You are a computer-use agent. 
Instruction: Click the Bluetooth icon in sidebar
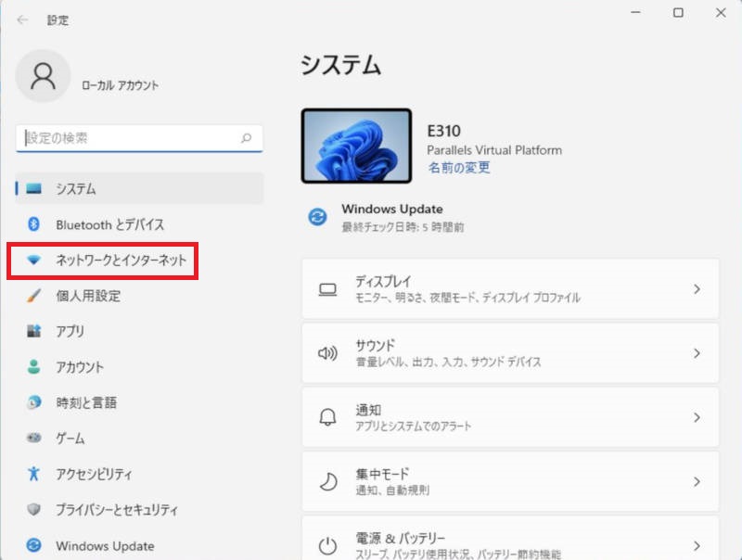[33, 224]
